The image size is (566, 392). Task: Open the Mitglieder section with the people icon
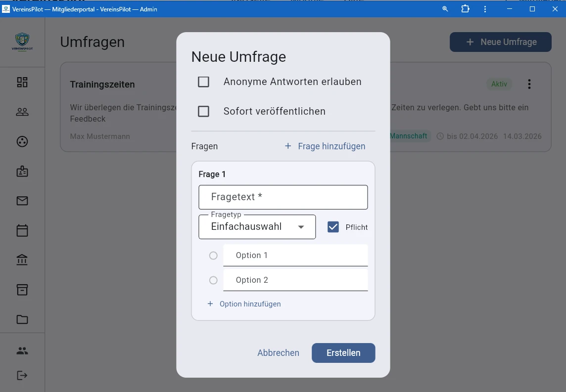22,112
